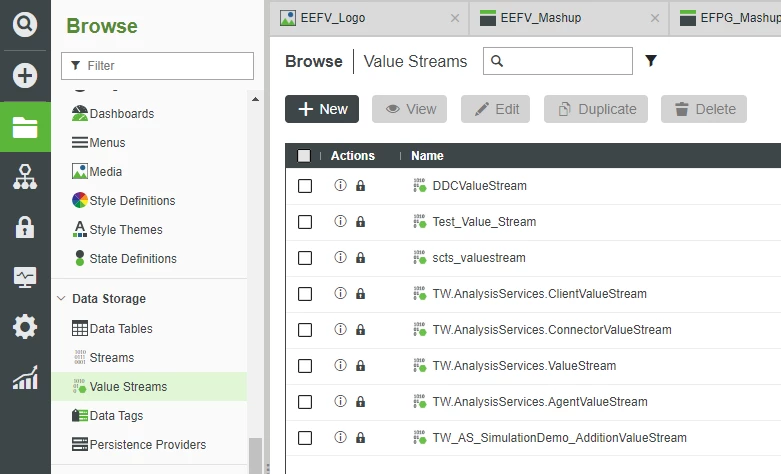The image size is (781, 474).
Task: Click mashup icon on EEFV_Mashup tab
Action: pyautogui.click(x=488, y=18)
